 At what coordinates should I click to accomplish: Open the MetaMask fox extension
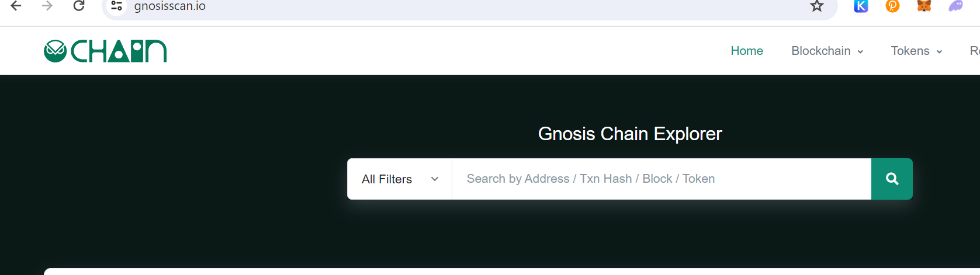(x=924, y=6)
